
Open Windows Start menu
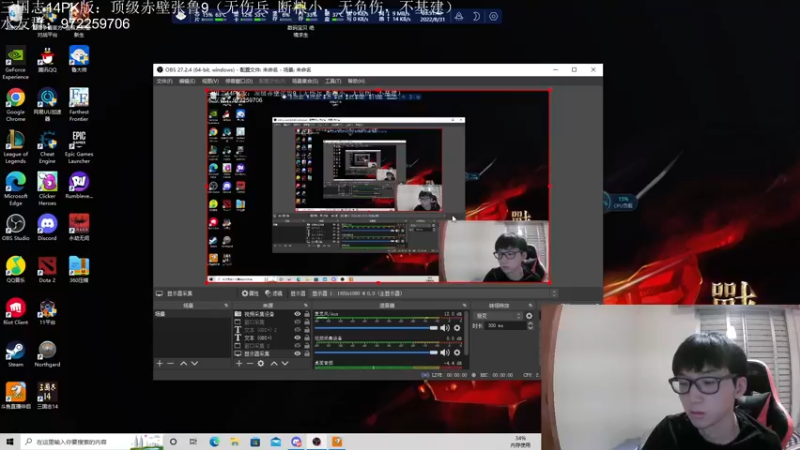pyautogui.click(x=10, y=441)
